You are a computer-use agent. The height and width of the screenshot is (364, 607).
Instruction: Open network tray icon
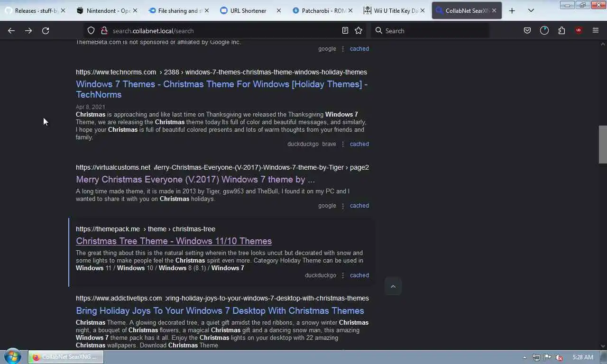click(536, 357)
